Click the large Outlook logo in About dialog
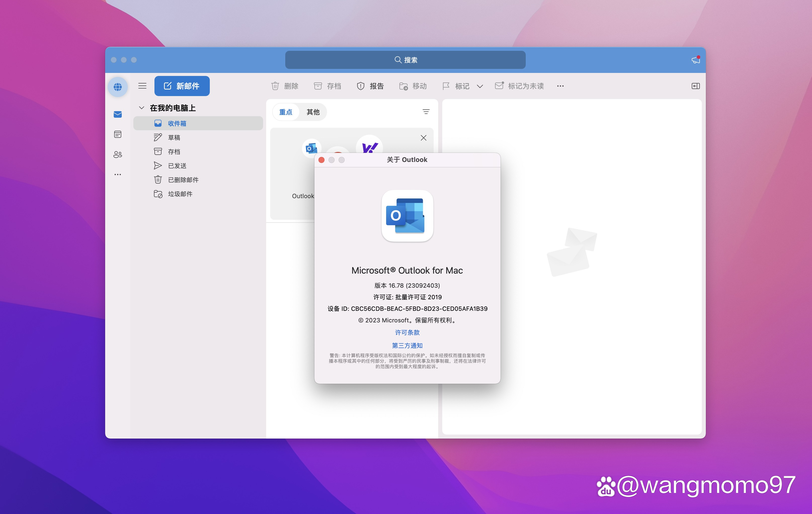 coord(407,216)
